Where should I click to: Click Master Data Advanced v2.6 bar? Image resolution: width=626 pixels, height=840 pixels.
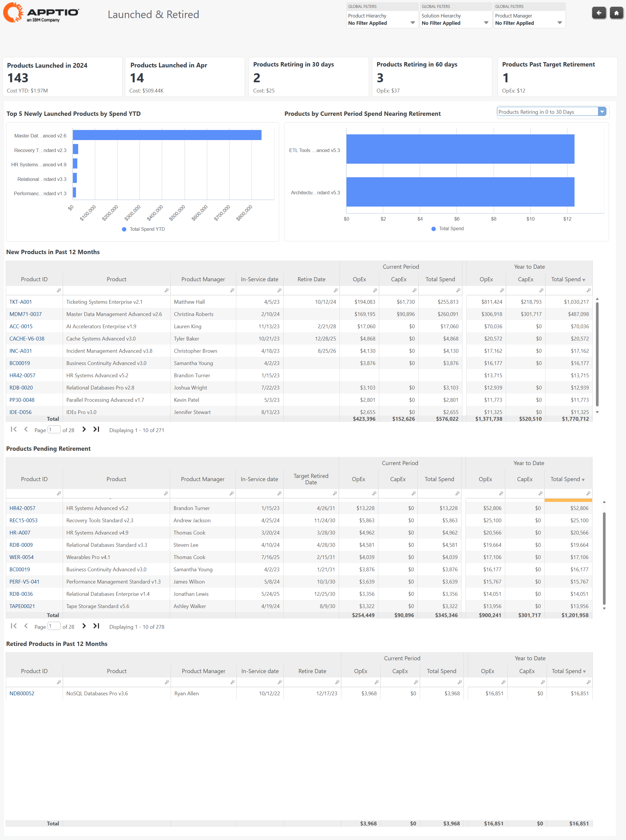(x=167, y=135)
